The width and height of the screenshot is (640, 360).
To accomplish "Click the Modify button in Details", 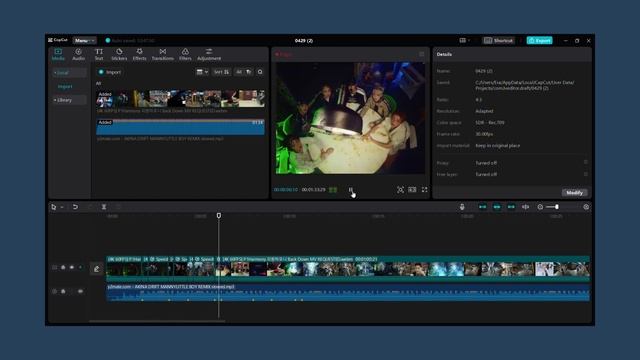I will [574, 193].
